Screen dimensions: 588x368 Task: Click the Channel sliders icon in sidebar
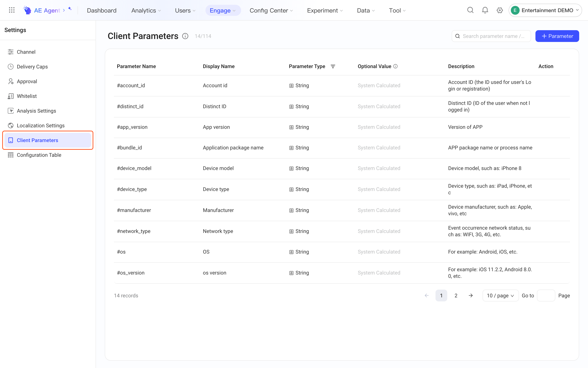click(11, 52)
